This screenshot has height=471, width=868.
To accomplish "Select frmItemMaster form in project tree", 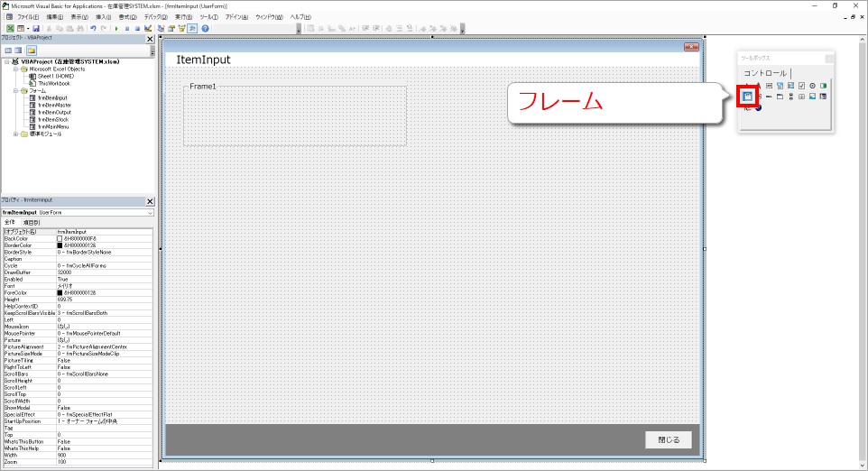I will pyautogui.click(x=55, y=106).
